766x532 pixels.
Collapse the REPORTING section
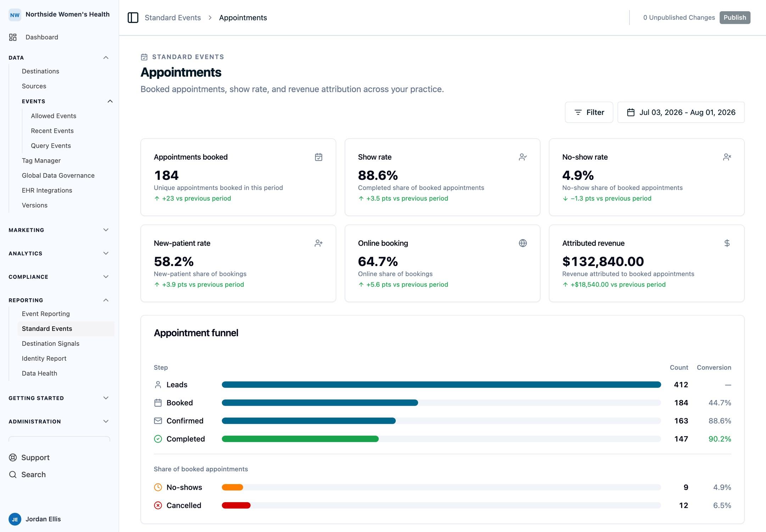[x=106, y=300]
